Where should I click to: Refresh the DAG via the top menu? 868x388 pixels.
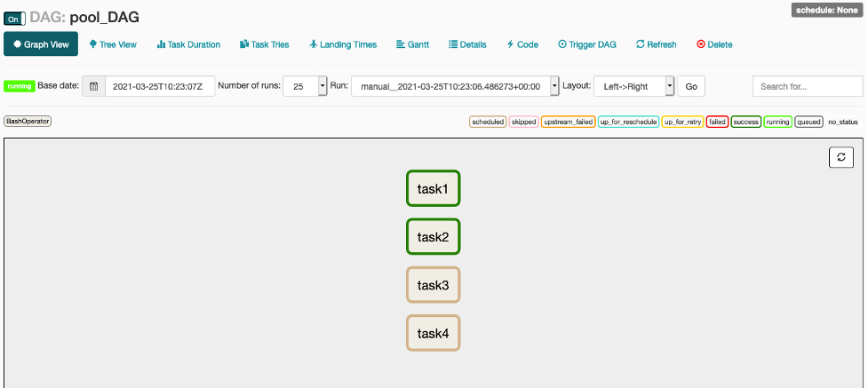pyautogui.click(x=656, y=44)
